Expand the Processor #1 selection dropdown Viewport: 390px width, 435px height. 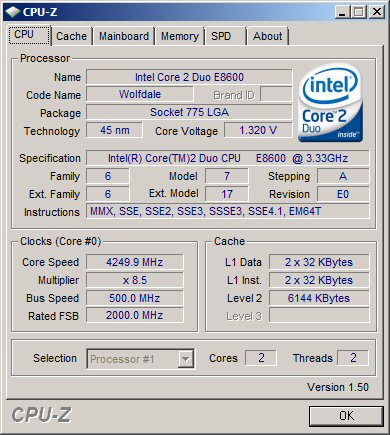point(140,359)
